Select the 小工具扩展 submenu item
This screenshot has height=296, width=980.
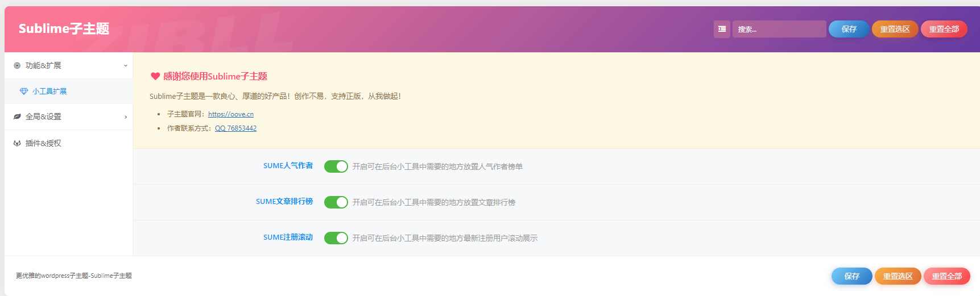pos(68,91)
